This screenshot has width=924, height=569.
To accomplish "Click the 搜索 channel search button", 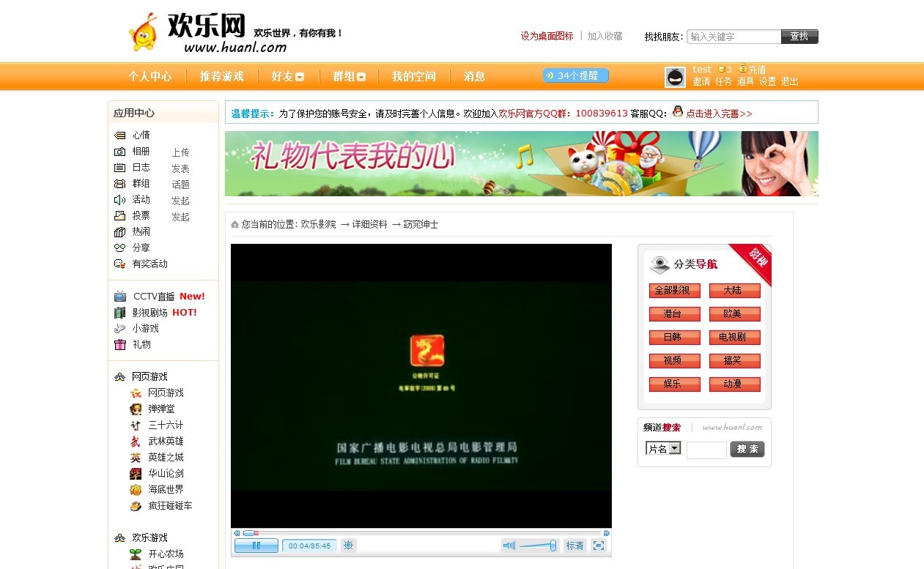I will coord(747,449).
